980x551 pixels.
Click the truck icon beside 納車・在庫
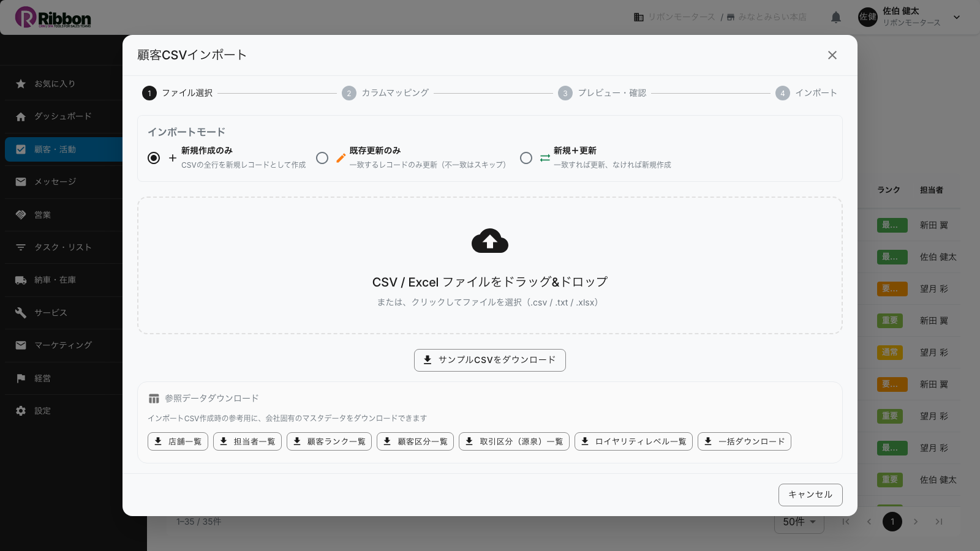pyautogui.click(x=21, y=280)
